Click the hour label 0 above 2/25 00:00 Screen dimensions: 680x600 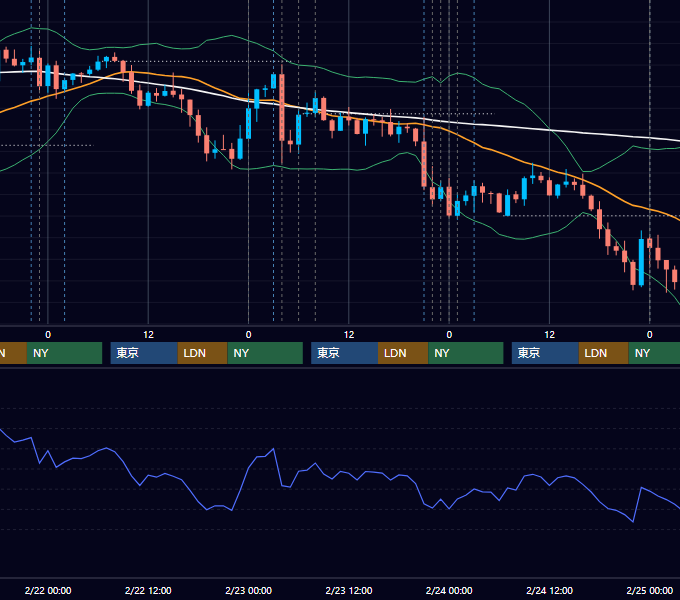click(650, 335)
